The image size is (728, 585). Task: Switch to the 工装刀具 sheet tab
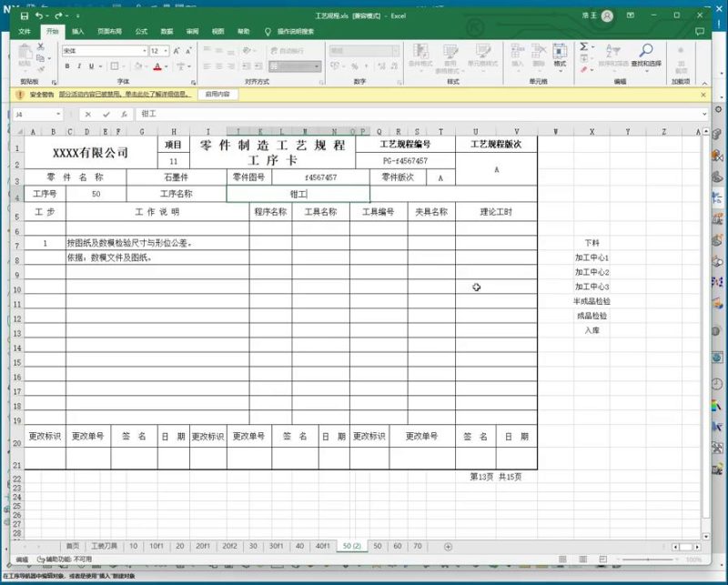point(104,546)
